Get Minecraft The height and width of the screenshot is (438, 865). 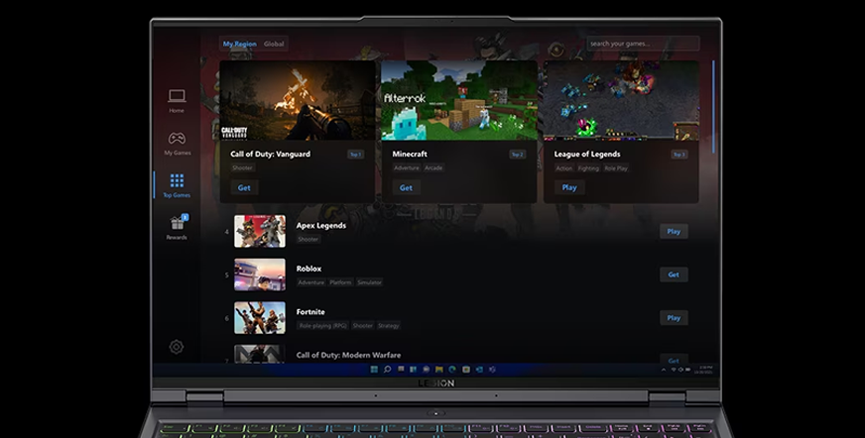pos(406,188)
